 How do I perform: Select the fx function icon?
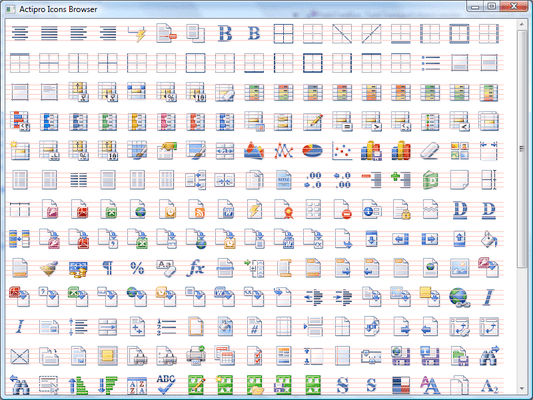tap(195, 268)
